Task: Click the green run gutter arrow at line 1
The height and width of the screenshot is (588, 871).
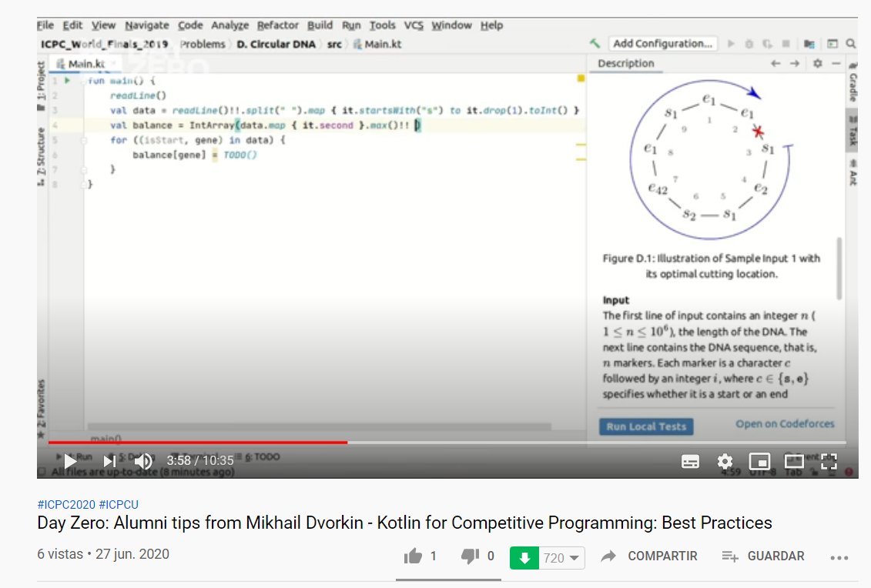Action: coord(67,81)
